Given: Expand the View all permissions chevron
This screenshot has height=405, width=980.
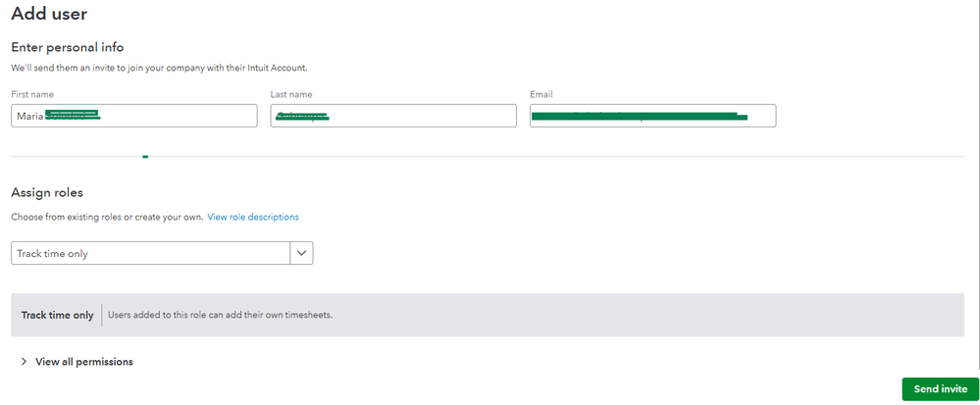Looking at the screenshot, I should coord(24,362).
